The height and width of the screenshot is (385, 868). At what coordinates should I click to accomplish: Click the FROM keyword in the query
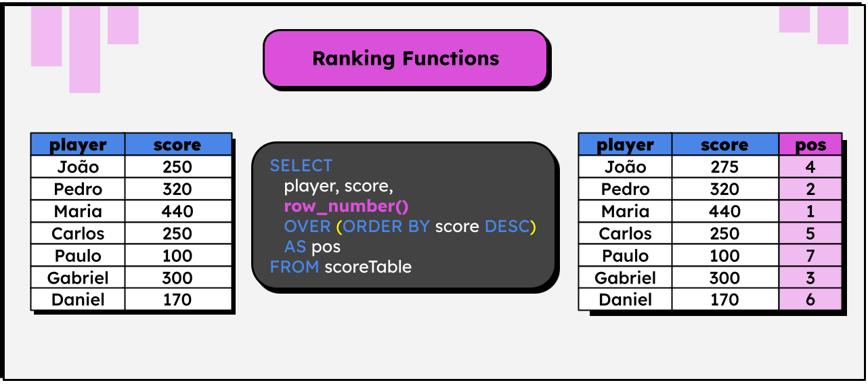coord(294,267)
